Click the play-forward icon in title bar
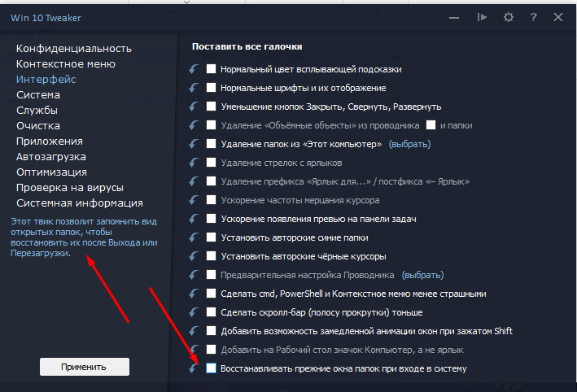 (482, 17)
